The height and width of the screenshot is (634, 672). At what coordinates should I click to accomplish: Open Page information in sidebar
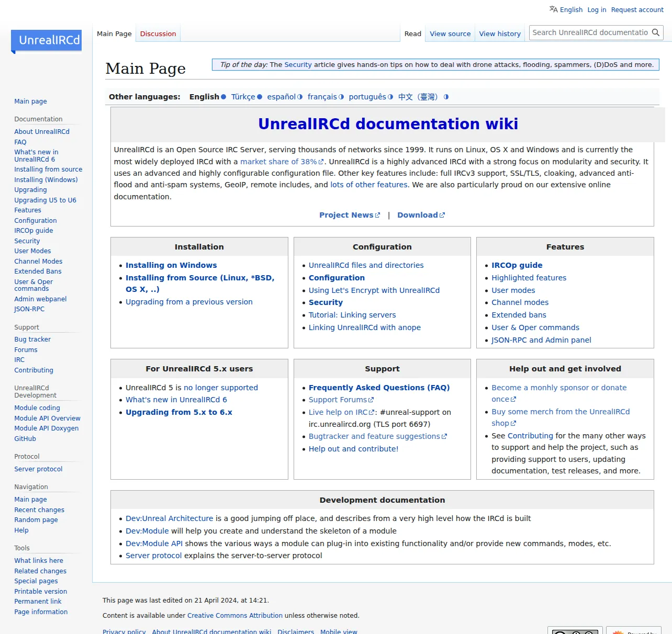(x=41, y=612)
